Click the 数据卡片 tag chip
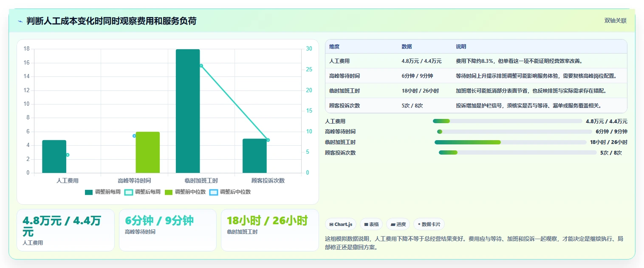644x268 pixels. click(x=429, y=224)
